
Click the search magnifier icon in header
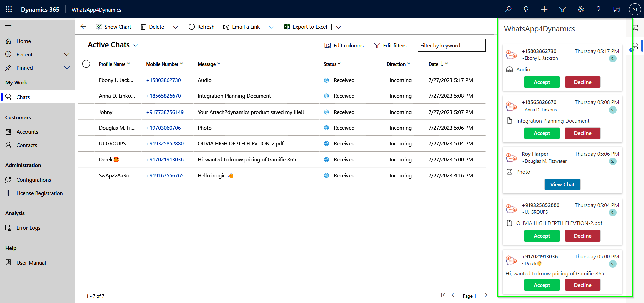(508, 9)
